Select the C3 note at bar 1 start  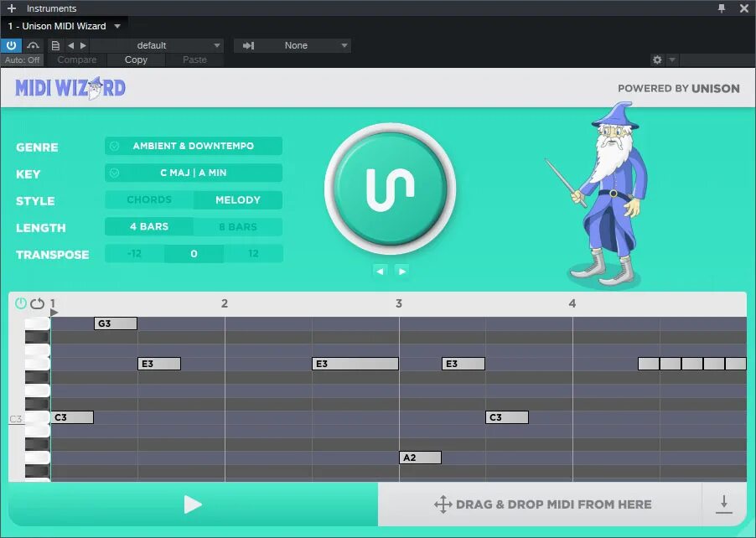coord(72,417)
